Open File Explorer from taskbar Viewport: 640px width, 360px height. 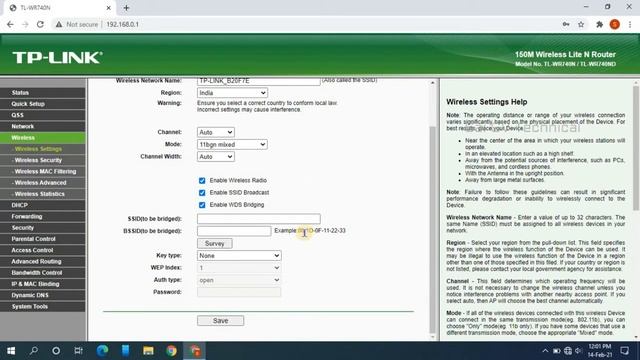pos(148,351)
